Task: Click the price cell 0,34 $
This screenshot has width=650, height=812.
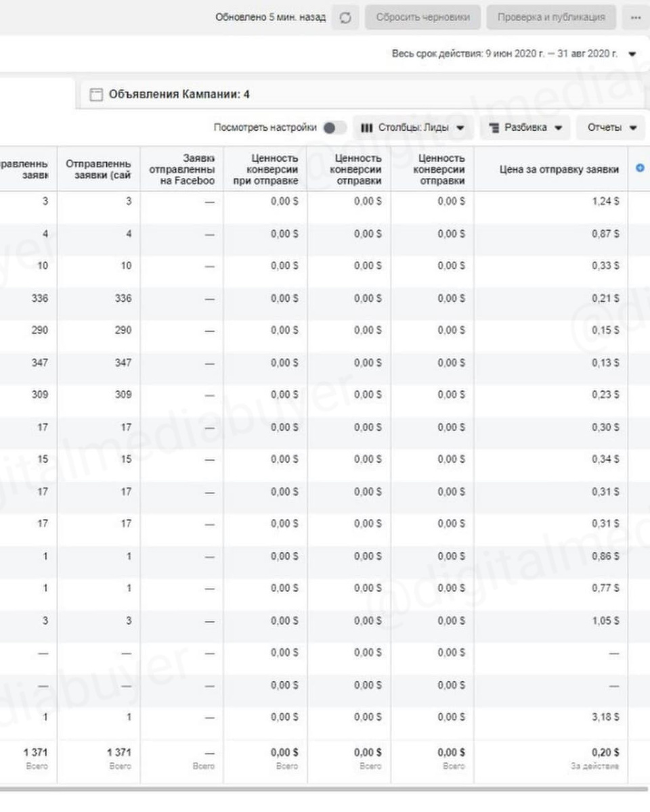Action: click(x=605, y=459)
